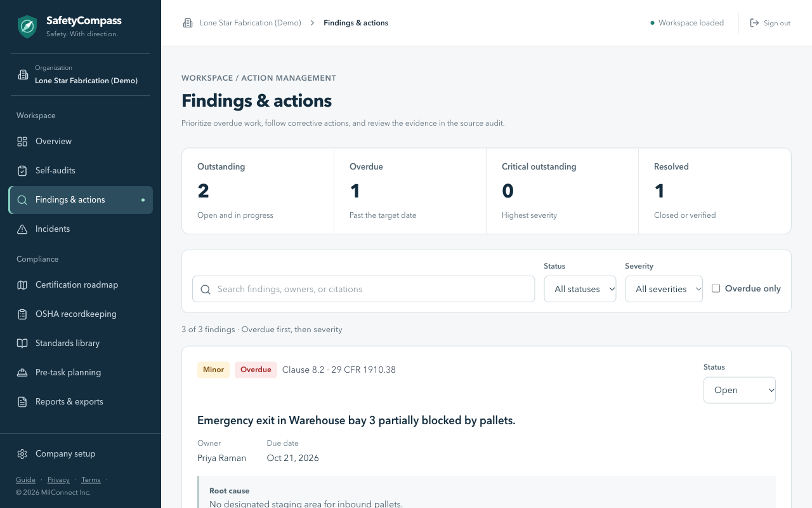812x508 pixels.
Task: Open the All severities filter dropdown
Action: [664, 289]
